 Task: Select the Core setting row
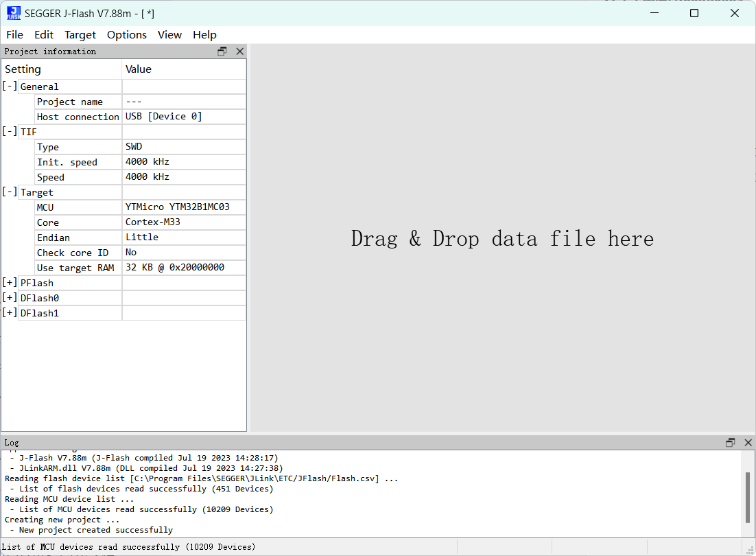tap(78, 222)
